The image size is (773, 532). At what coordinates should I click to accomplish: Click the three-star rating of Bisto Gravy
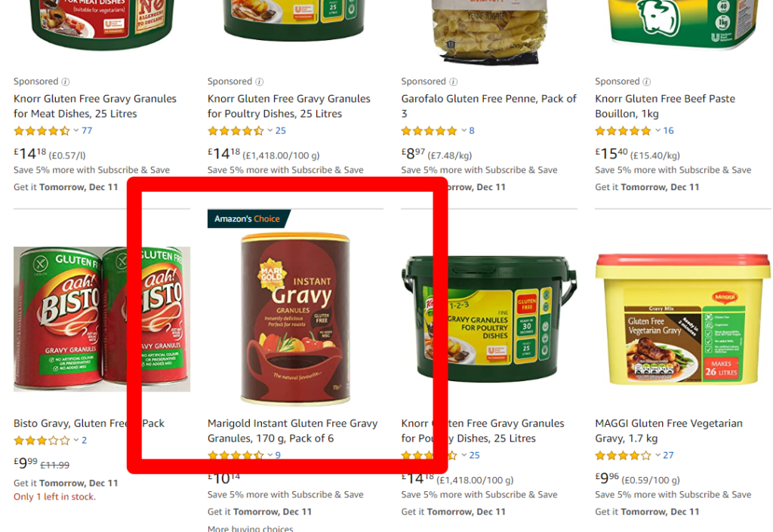click(42, 441)
